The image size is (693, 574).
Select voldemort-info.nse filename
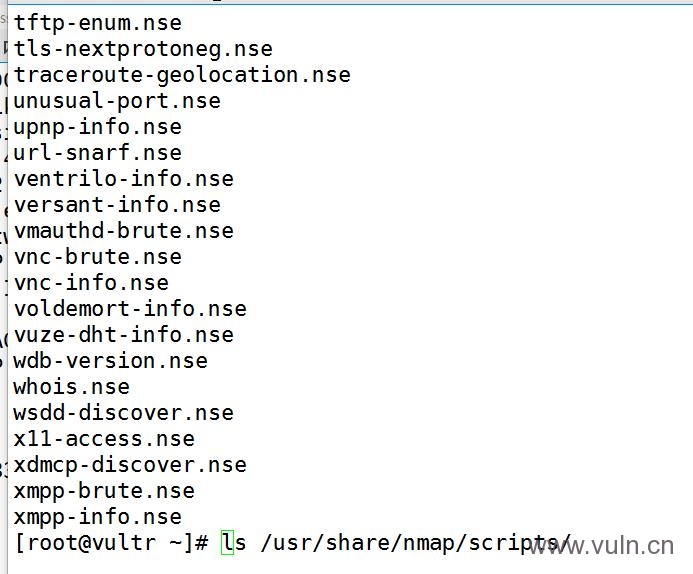[130, 309]
